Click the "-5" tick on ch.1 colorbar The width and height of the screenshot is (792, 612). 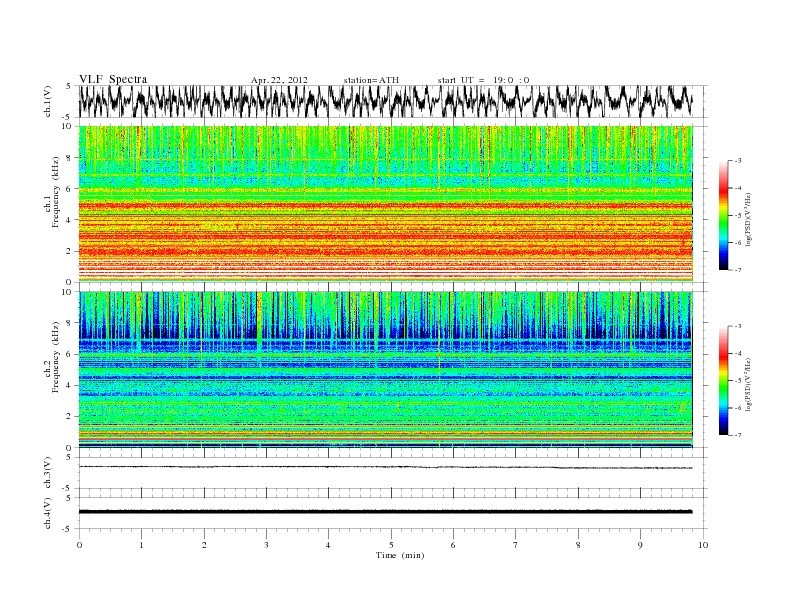(738, 216)
